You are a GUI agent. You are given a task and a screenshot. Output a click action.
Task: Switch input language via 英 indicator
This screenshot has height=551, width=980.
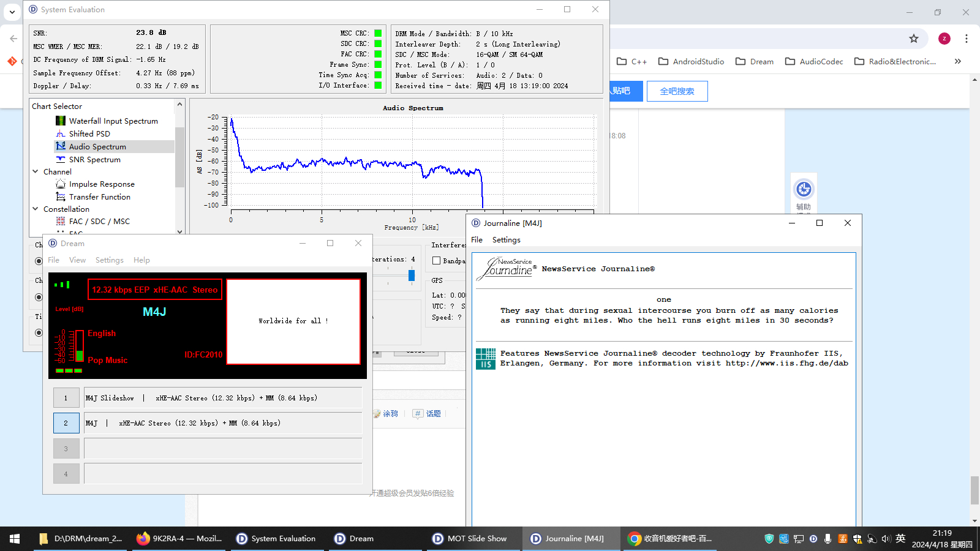click(x=900, y=539)
